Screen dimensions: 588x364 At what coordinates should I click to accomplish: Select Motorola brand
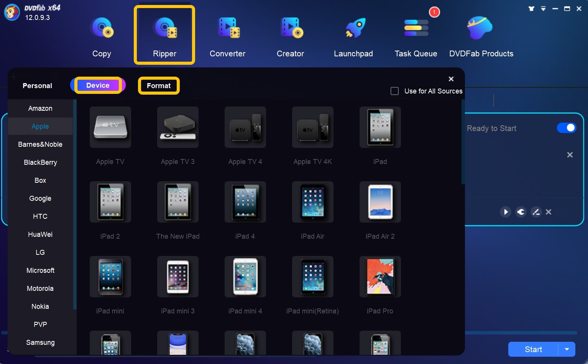tap(40, 289)
